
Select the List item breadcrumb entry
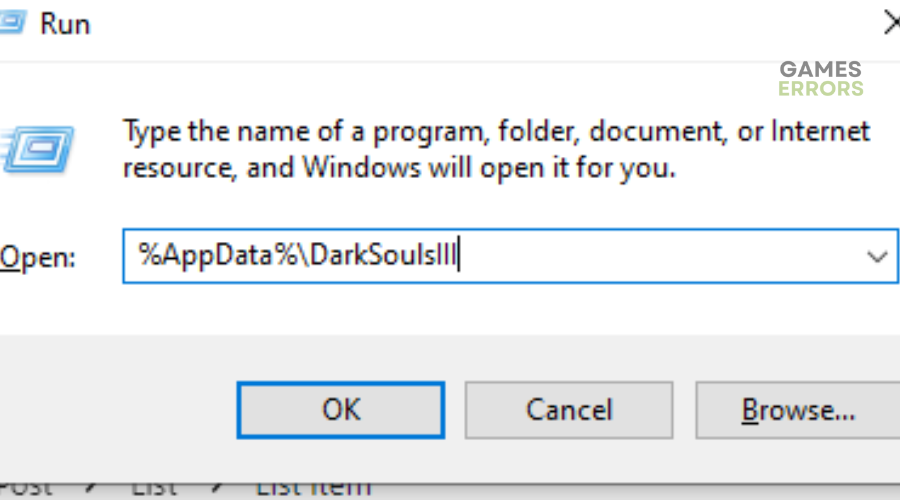tap(313, 490)
